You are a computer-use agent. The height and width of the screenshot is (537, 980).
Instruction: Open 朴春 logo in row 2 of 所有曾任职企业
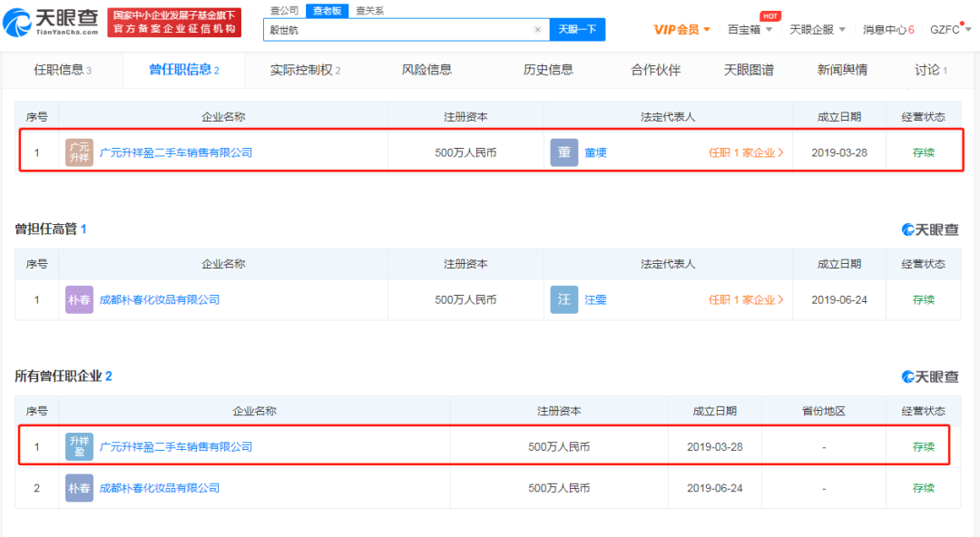point(79,488)
